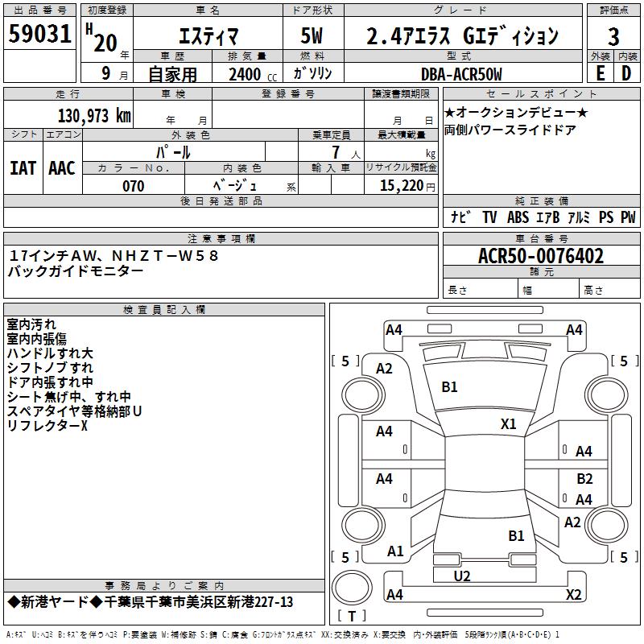Image resolution: width=644 pixels, height=644 pixels.
Task: Click ABS in genuine equipment
Action: [x=518, y=217]
